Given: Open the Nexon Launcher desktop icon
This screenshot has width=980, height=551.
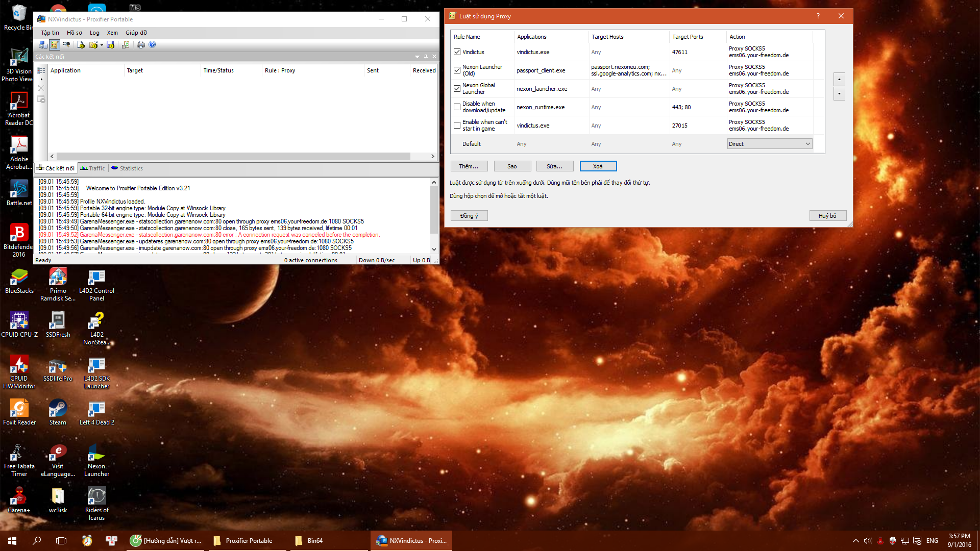Looking at the screenshot, I should (96, 460).
